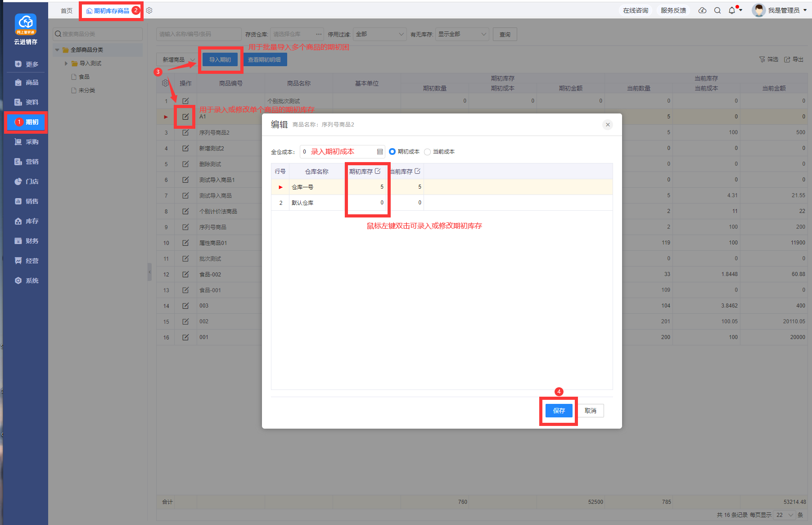Viewport: 812px width, 525px height.
Task: Close the 编辑 dialog
Action: 608,125
